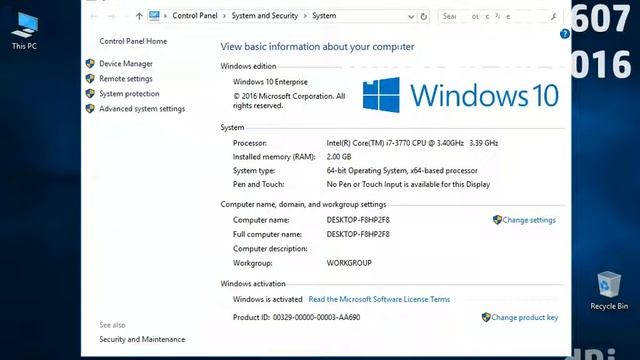
Task: Click the 'Computer description:' label
Action: (270, 249)
